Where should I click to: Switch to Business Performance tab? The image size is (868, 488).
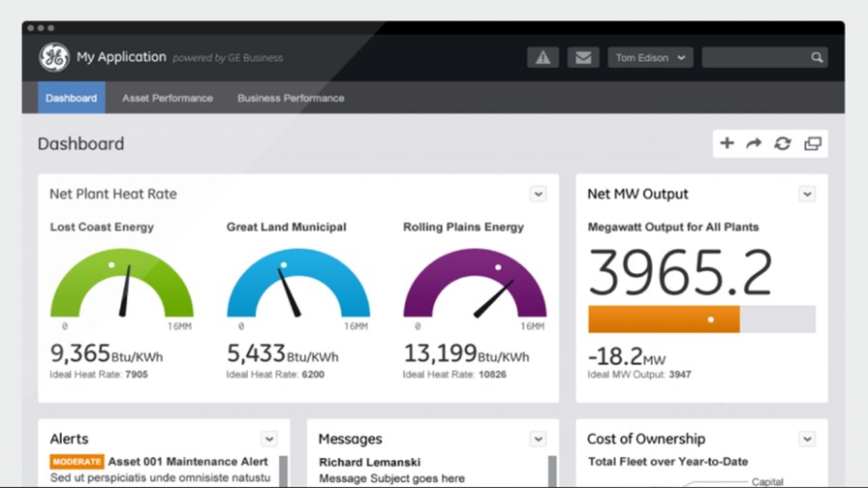point(291,98)
